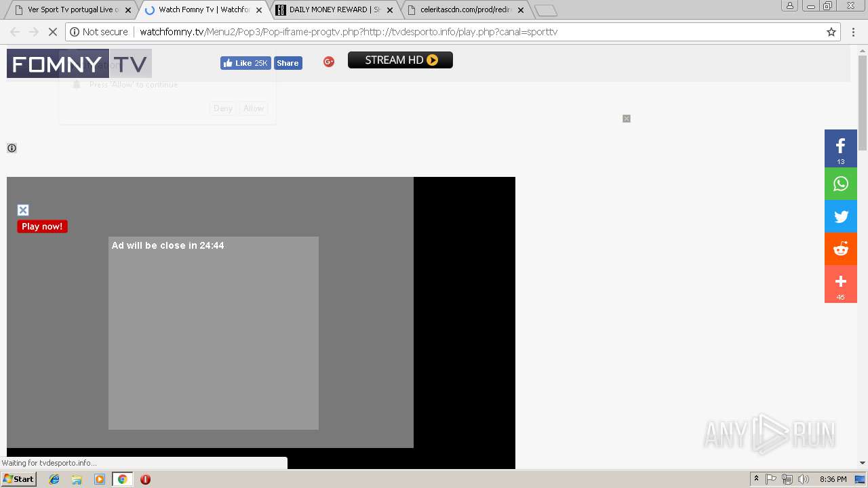Close the video overlay ad
This screenshot has height=488, width=868.
click(x=23, y=210)
